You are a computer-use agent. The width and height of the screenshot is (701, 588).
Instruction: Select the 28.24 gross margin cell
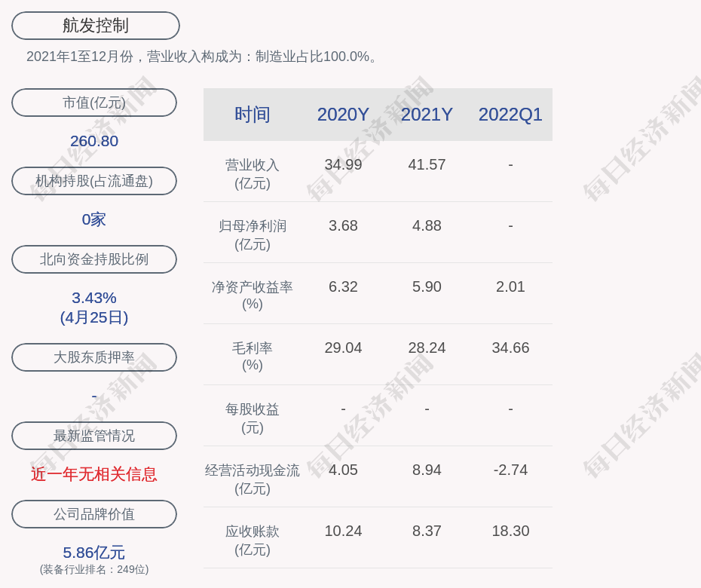pyautogui.click(x=427, y=348)
